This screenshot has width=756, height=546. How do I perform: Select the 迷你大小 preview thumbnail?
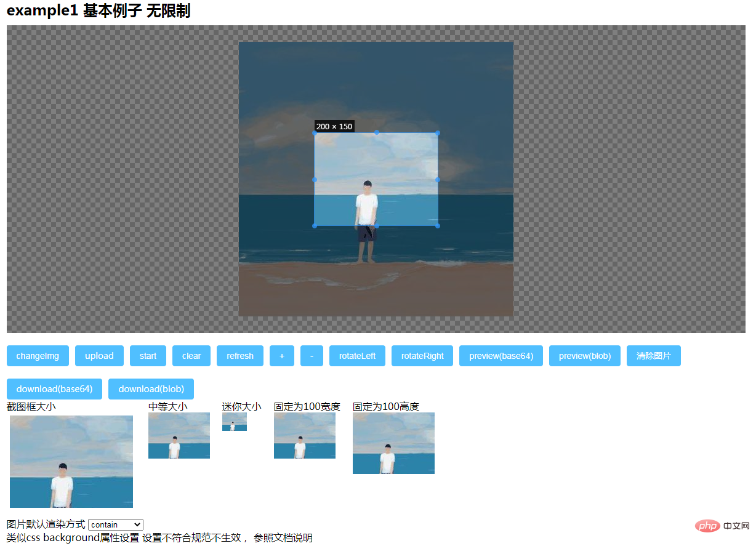[235, 422]
